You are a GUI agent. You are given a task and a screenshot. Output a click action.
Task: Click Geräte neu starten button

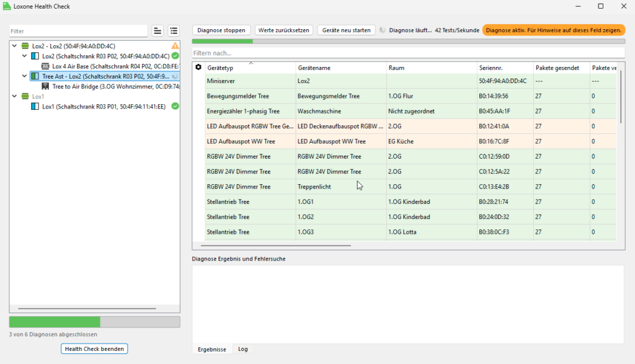click(346, 30)
